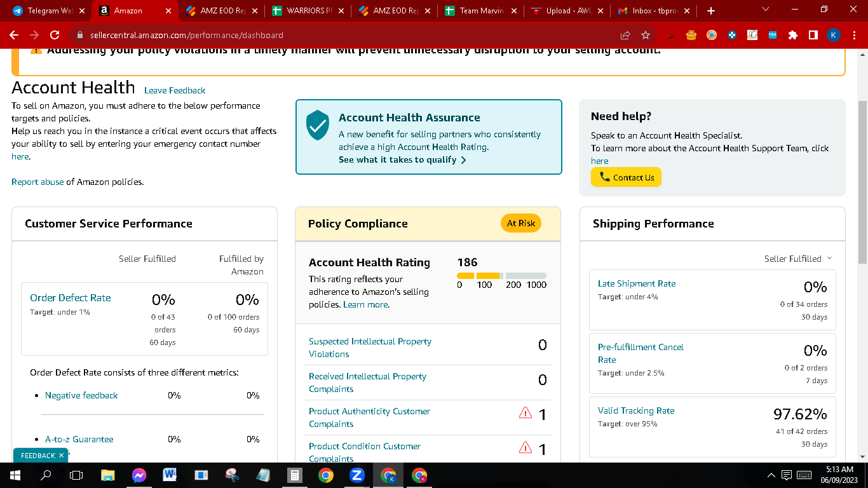Open Suspected Intellectual Property Violations

coord(370,348)
